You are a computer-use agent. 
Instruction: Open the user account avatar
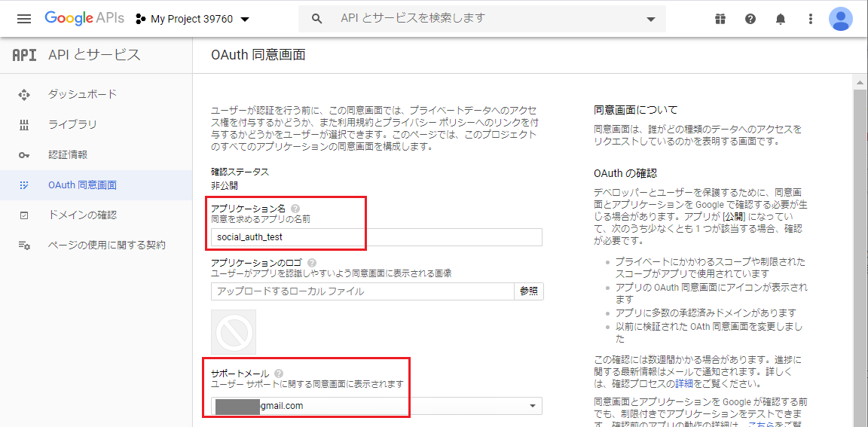click(840, 19)
